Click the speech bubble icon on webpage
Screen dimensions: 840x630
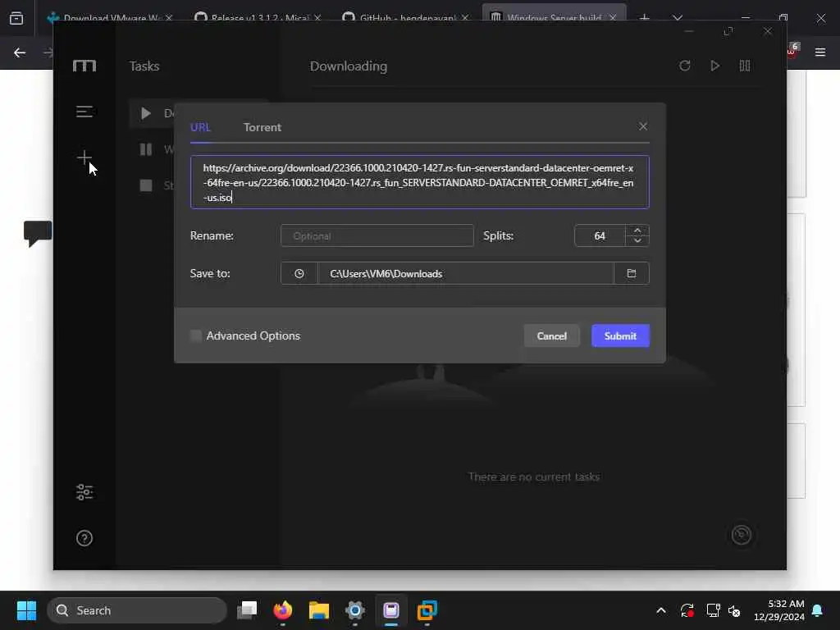38,234
